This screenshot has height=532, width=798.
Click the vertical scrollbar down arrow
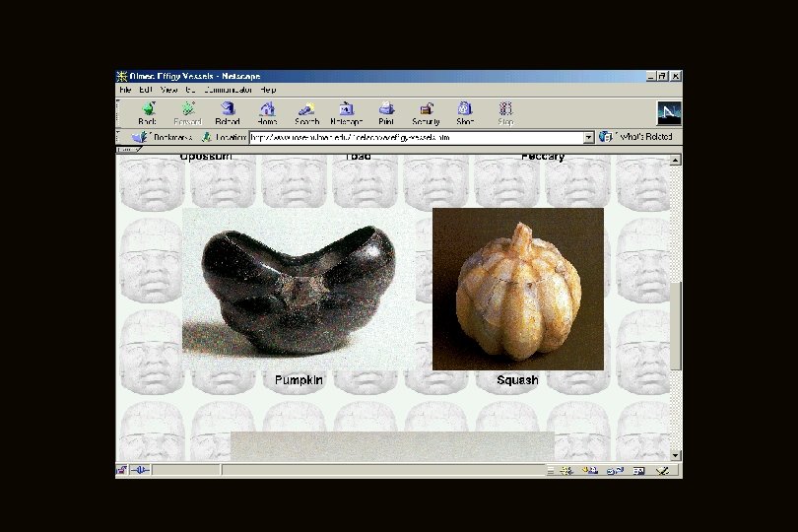[676, 455]
